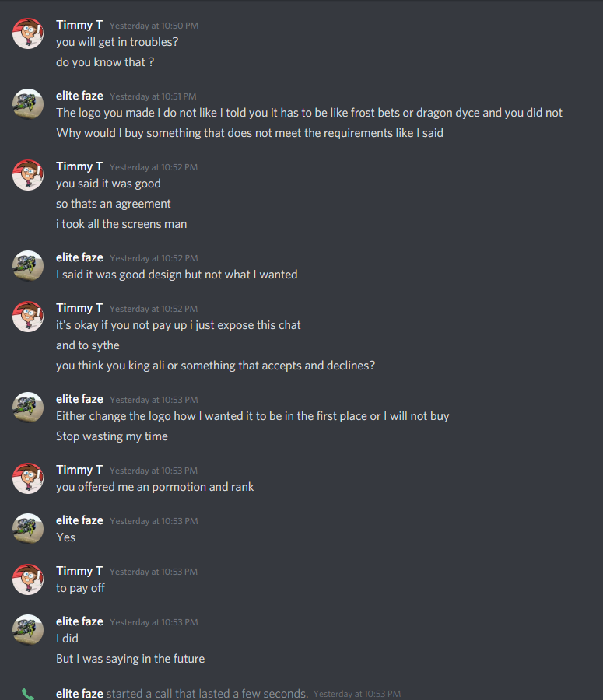Click the green phone call icon
Screen dimensions: 603x700
[x=28, y=694]
